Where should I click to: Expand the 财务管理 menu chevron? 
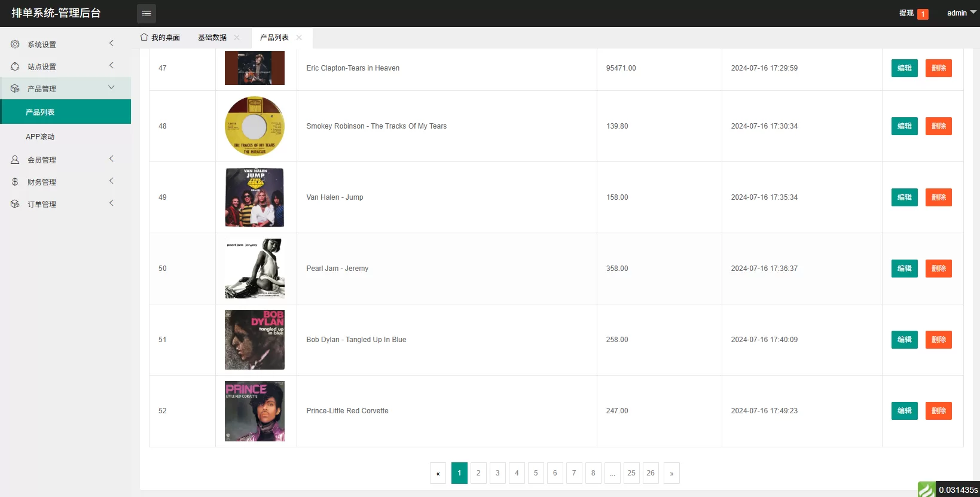click(x=111, y=181)
